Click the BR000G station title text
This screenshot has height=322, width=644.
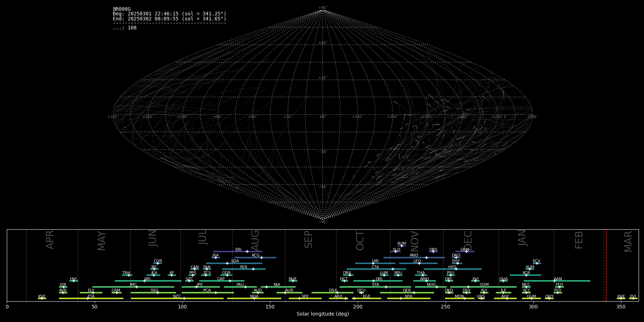point(122,9)
